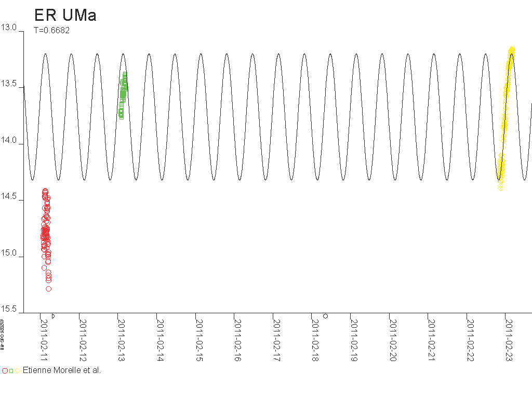Click the 2011-02-12 date label
This screenshot has height=399, width=532.
[x=83, y=340]
